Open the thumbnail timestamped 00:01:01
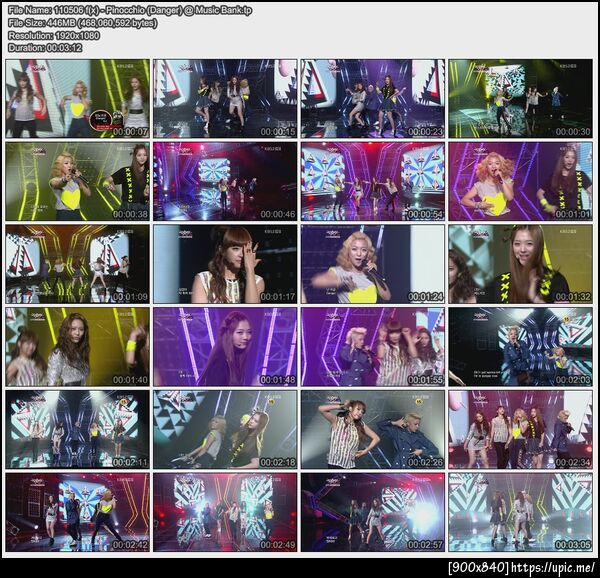600x578 pixels. 520,182
